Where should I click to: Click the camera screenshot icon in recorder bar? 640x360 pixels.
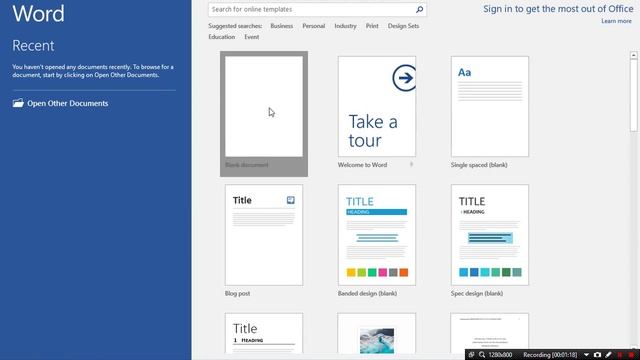(597, 355)
